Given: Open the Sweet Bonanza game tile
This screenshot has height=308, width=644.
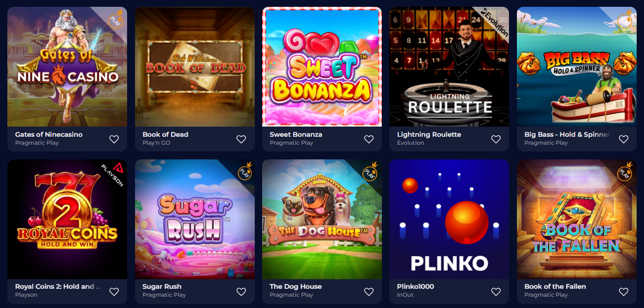Looking at the screenshot, I should click(x=322, y=67).
